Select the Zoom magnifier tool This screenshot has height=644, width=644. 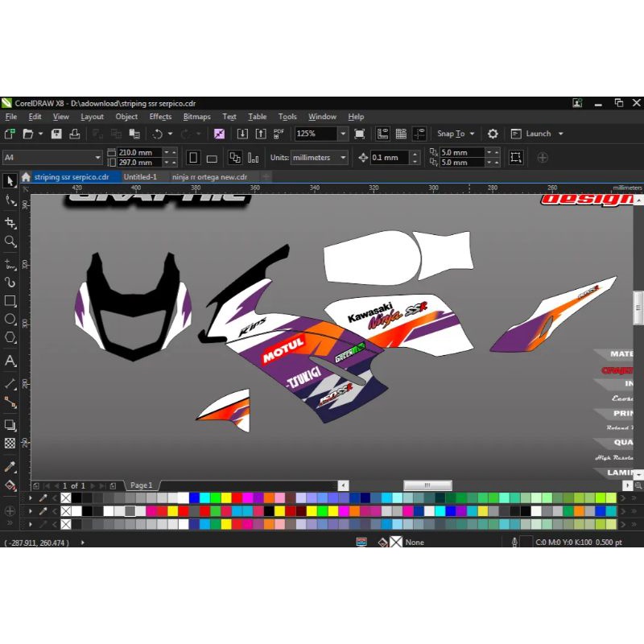[x=10, y=241]
